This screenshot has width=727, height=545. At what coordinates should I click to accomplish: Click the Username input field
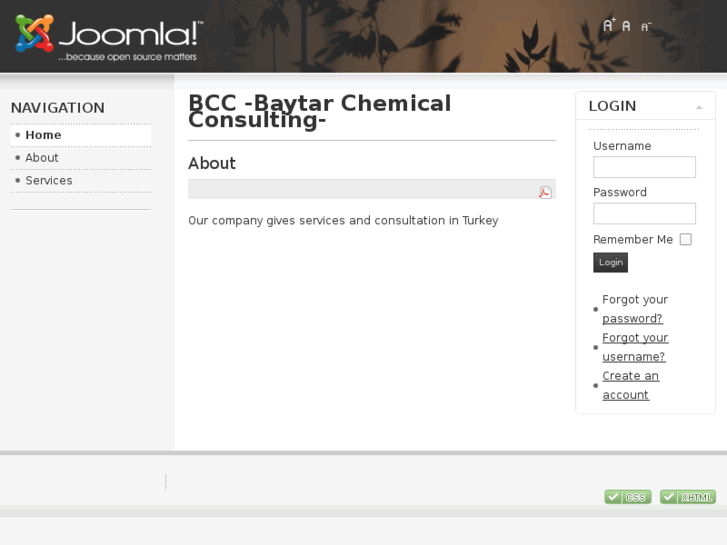(644, 167)
